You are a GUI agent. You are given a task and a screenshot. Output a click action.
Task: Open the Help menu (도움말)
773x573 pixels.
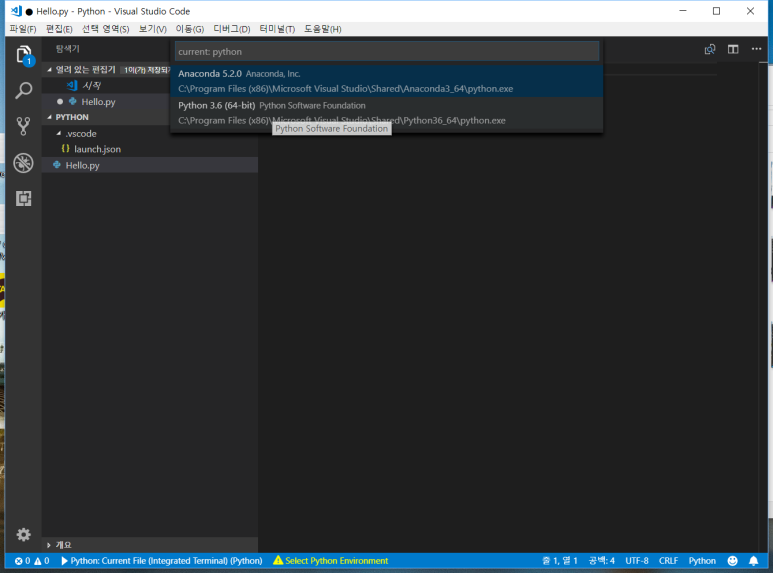(322, 29)
